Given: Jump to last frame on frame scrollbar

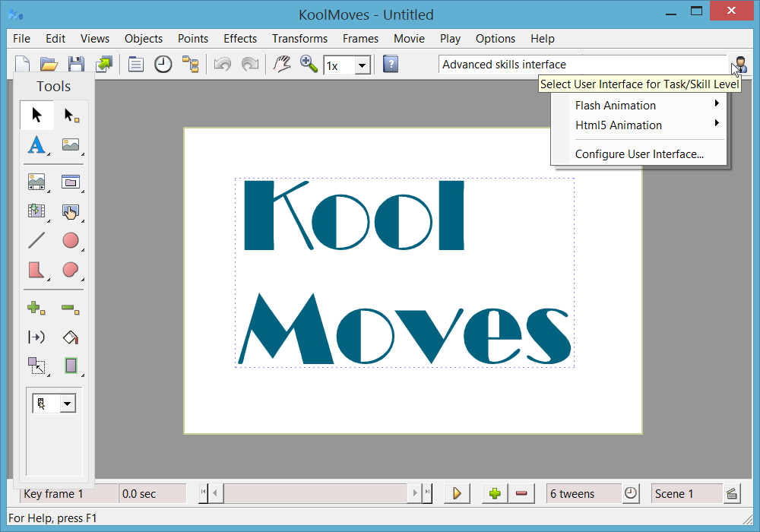Looking at the screenshot, I should tap(427, 493).
